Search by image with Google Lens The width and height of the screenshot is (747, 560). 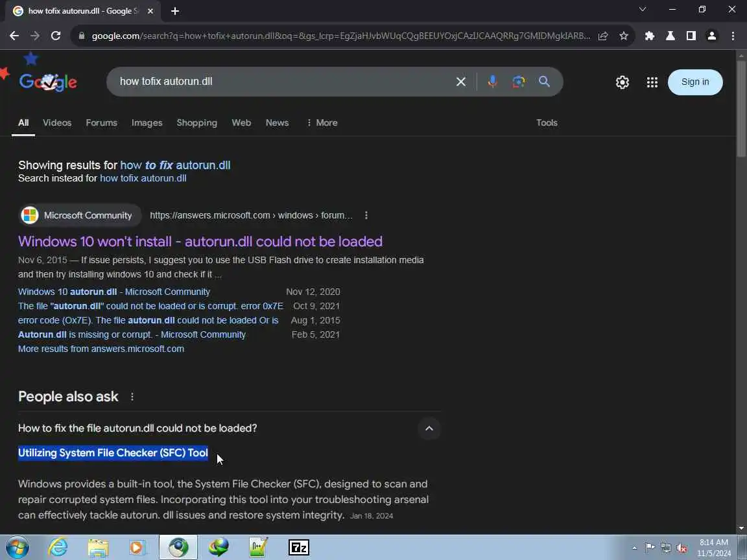tap(518, 82)
